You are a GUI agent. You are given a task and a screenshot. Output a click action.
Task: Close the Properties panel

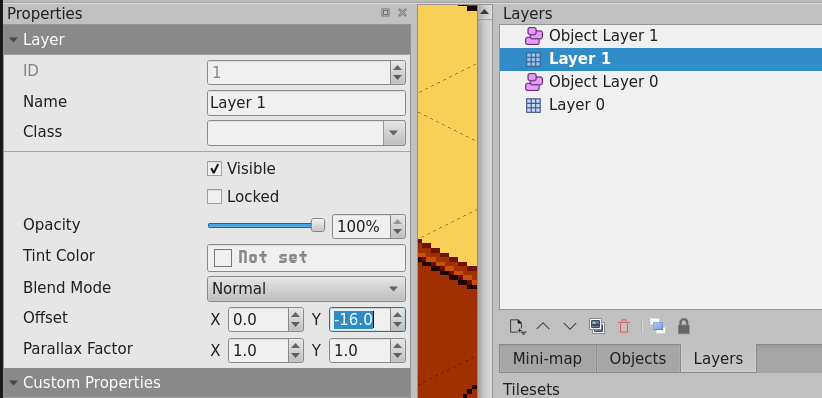coord(402,13)
